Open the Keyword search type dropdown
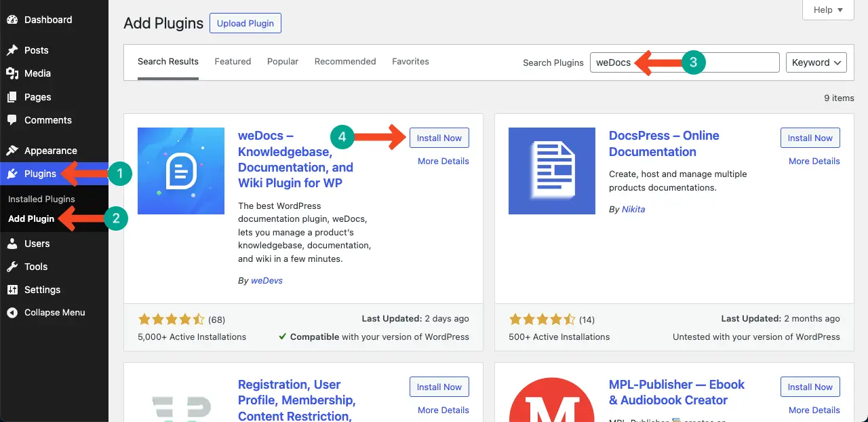The image size is (868, 422). click(x=816, y=62)
